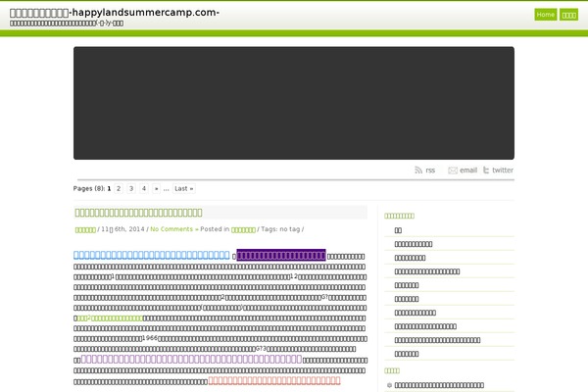
Task: Click the email text link
Action: 468,171
